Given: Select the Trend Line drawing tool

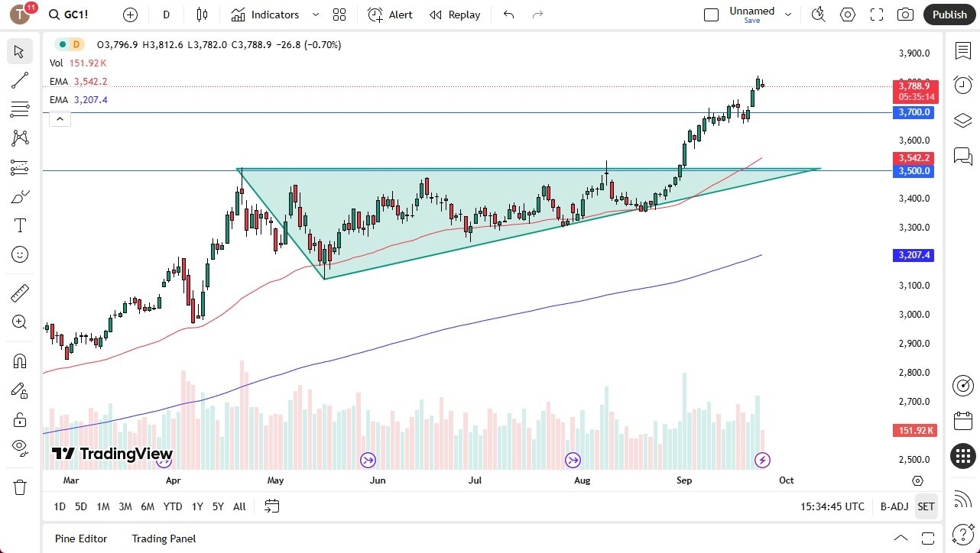Looking at the screenshot, I should [19, 80].
